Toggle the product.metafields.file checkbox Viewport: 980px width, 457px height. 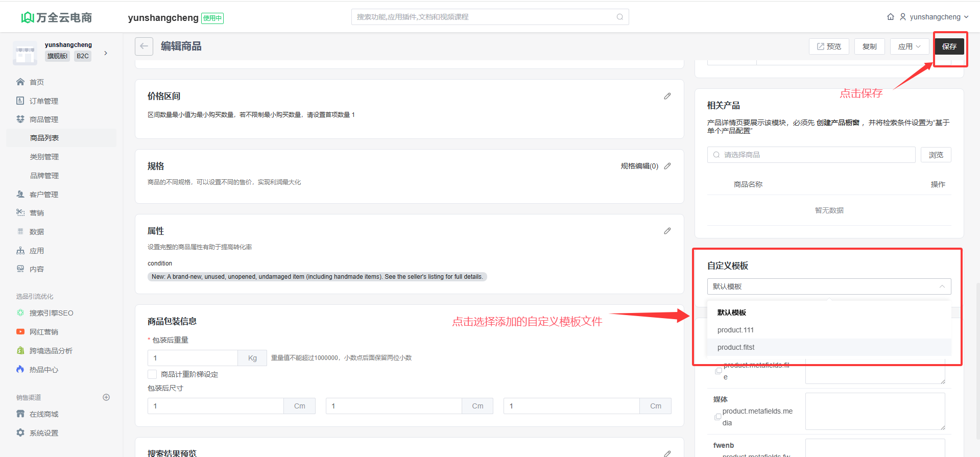[x=718, y=371]
